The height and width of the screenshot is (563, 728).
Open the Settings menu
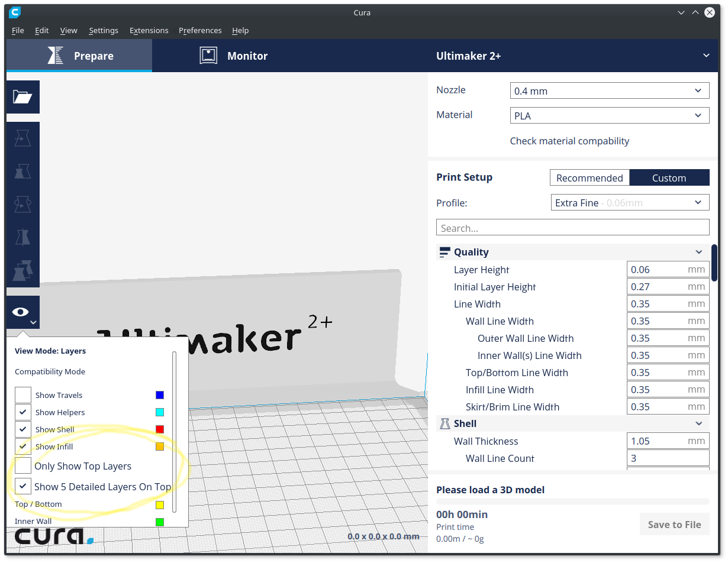tap(104, 30)
